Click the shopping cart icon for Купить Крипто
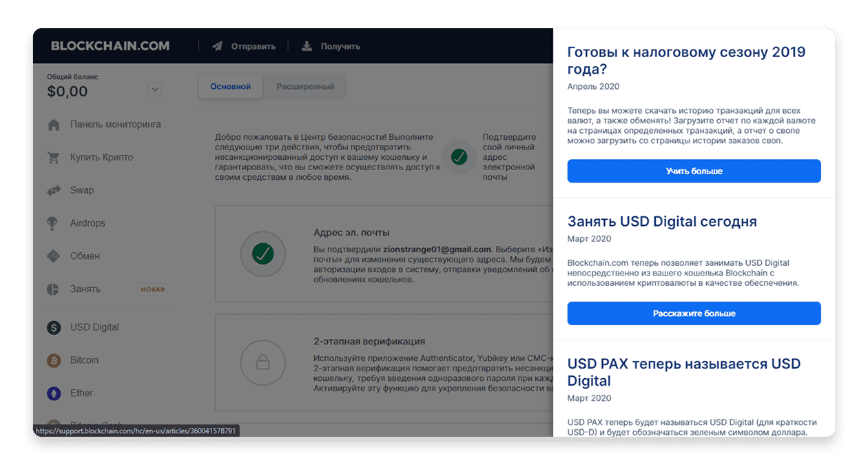 coord(54,158)
